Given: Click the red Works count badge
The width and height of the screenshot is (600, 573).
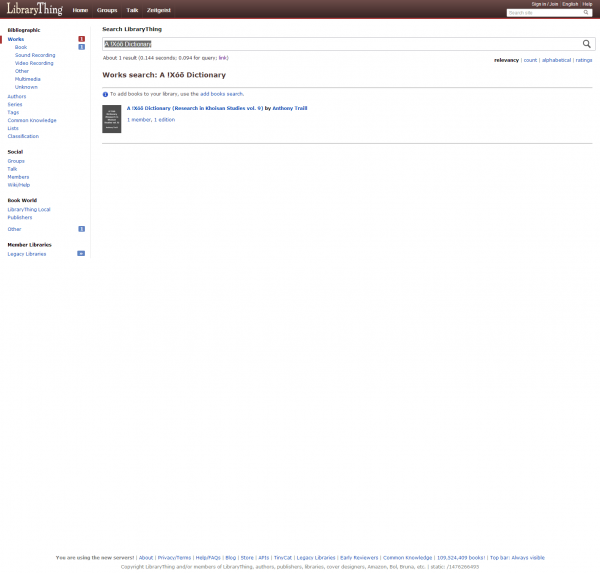Looking at the screenshot, I should click(82, 39).
